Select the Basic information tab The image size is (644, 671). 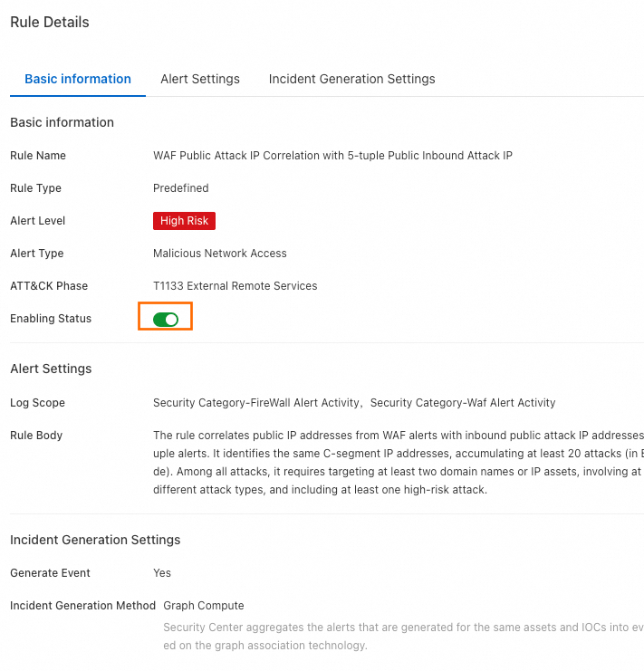point(78,79)
